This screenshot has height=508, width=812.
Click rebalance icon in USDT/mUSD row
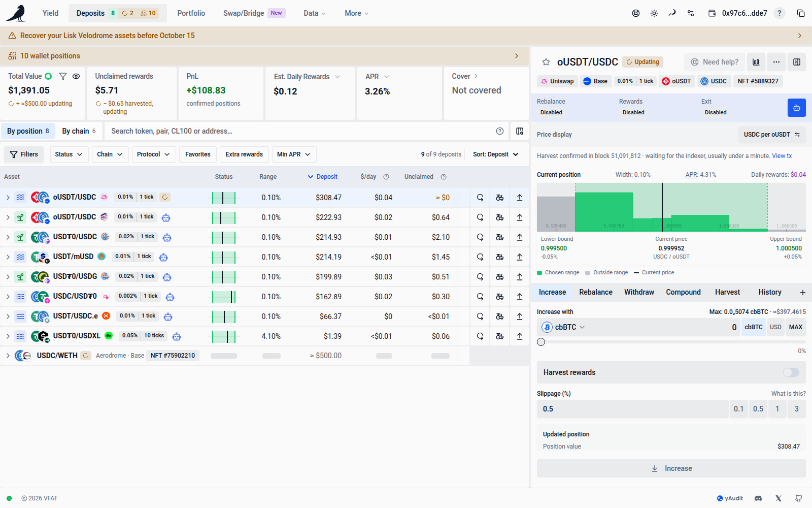480,257
